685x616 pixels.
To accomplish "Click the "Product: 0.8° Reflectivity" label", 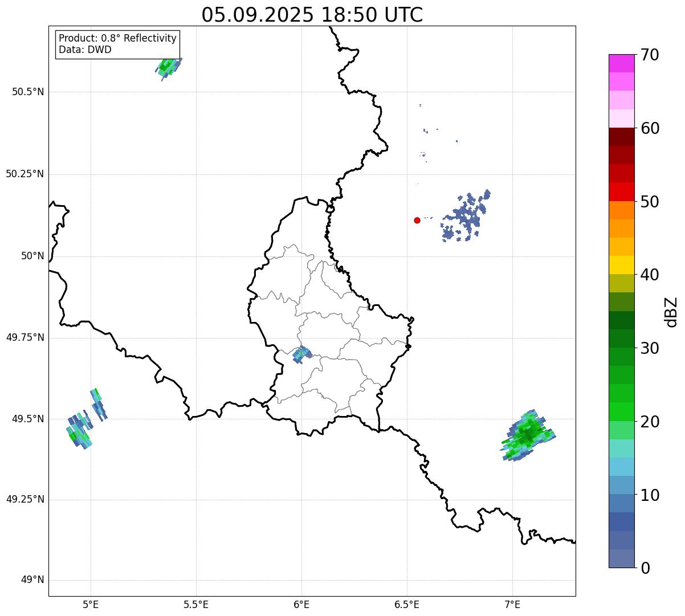I will (x=118, y=38).
